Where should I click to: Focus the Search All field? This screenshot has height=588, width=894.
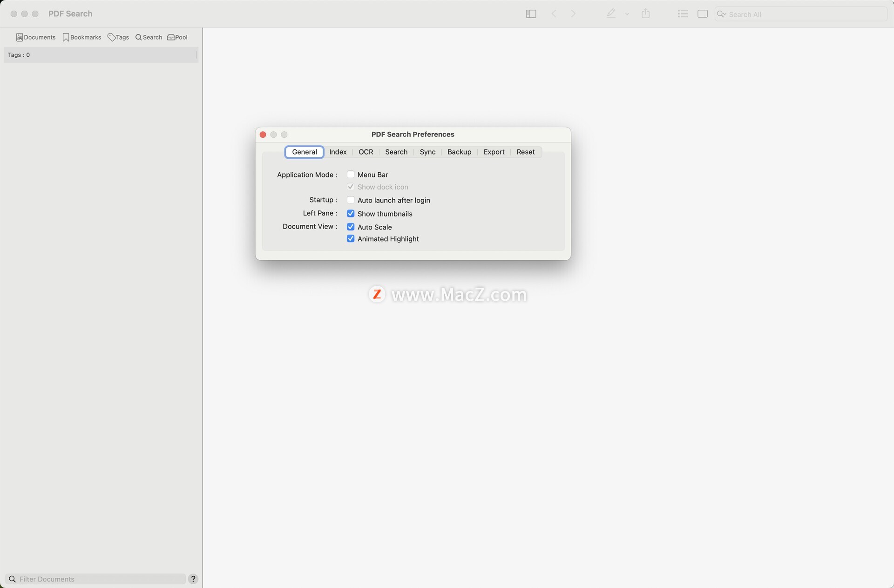pos(801,14)
